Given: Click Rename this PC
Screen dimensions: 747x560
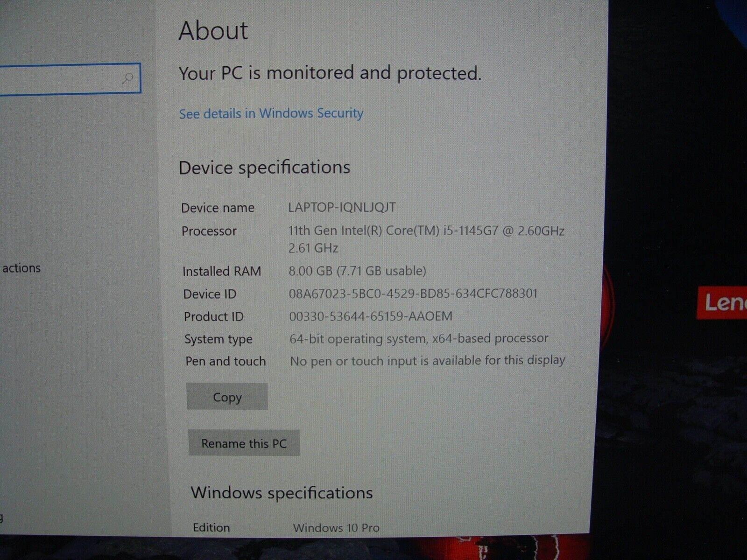Looking at the screenshot, I should pyautogui.click(x=243, y=443).
